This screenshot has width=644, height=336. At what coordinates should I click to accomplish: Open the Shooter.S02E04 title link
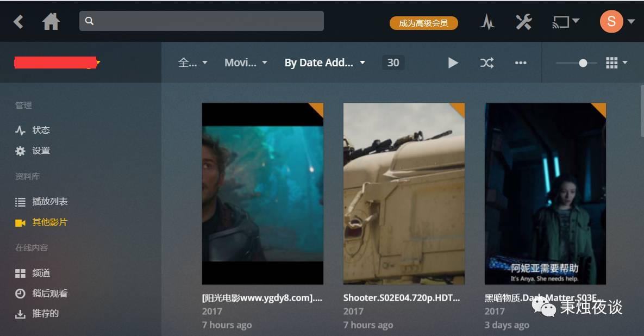click(x=402, y=298)
